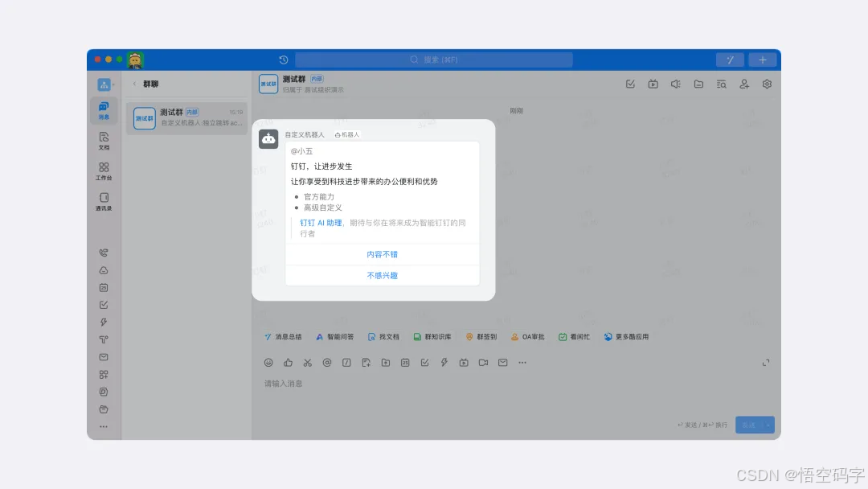Click the announcement speaker icon in header

pos(676,84)
